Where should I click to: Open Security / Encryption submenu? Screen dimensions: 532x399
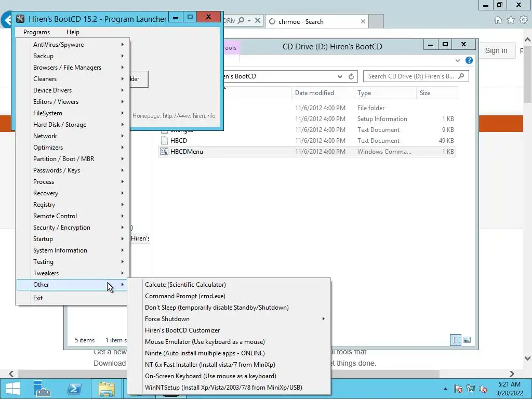72,228
